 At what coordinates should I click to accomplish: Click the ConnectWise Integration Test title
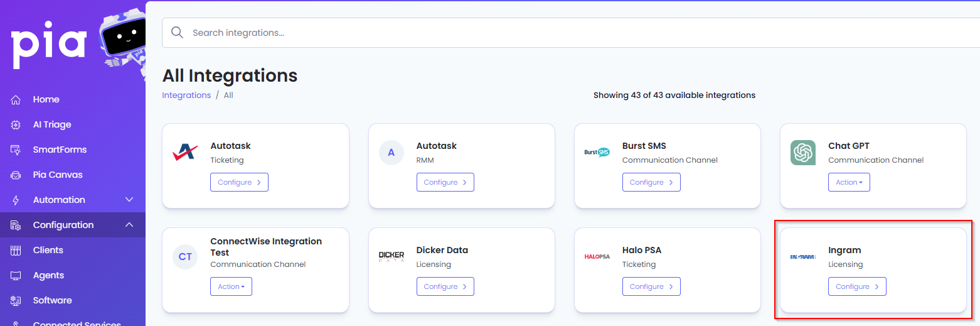[266, 246]
